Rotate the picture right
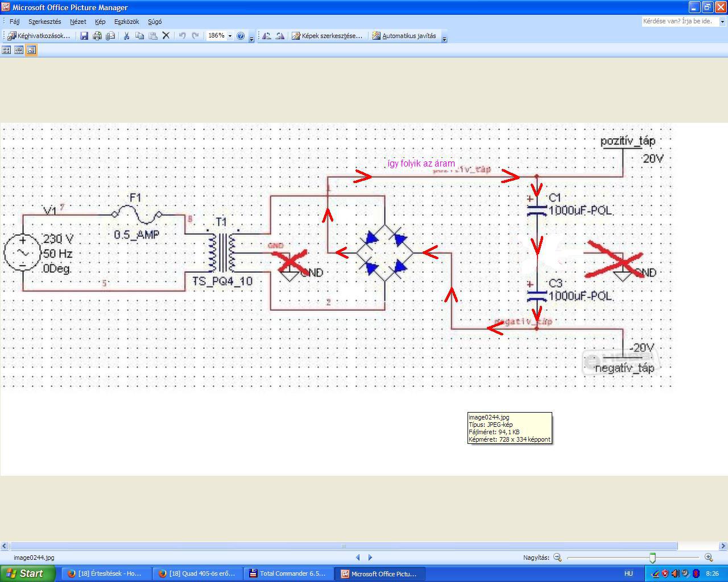Viewport: 728px width, 582px height. 280,36
